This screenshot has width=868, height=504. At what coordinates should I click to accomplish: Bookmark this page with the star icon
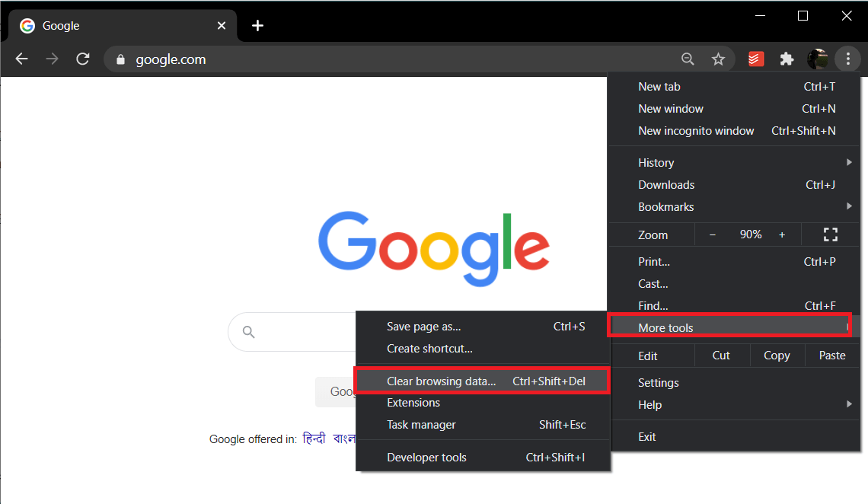coord(718,59)
